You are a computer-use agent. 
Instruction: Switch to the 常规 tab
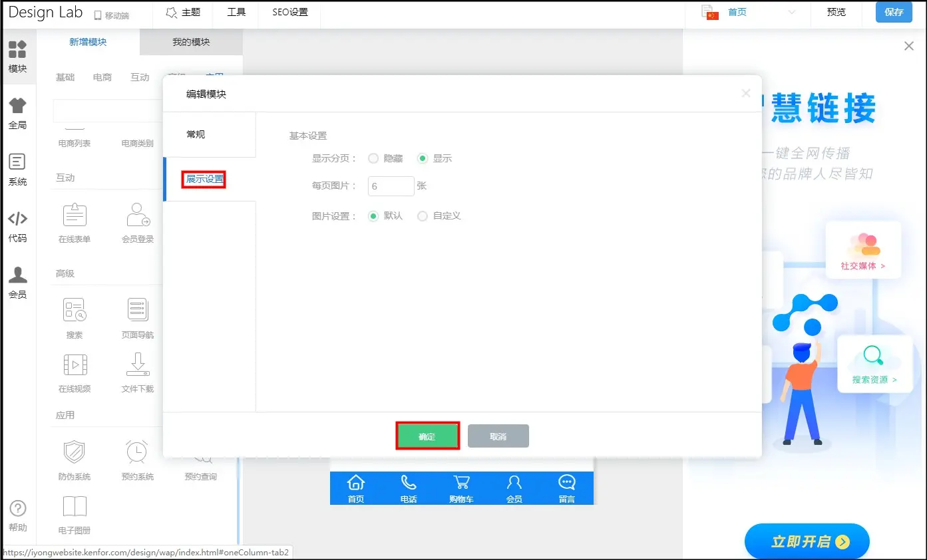coord(196,134)
